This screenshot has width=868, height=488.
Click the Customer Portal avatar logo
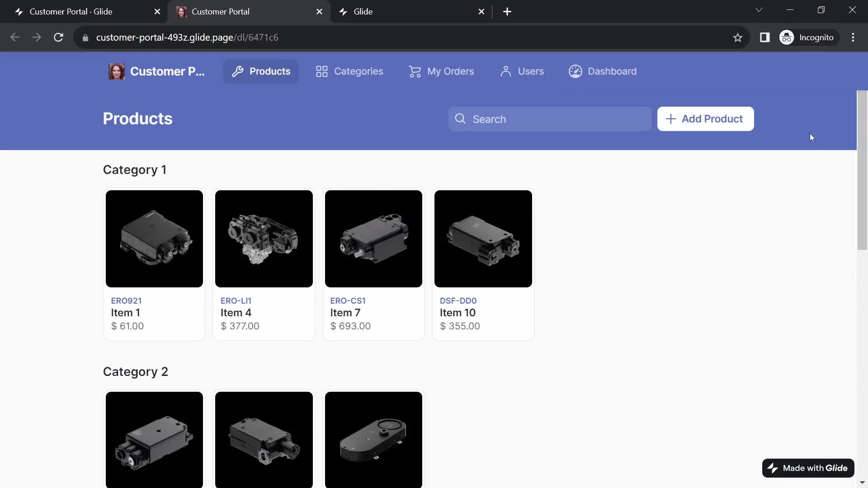coord(116,71)
